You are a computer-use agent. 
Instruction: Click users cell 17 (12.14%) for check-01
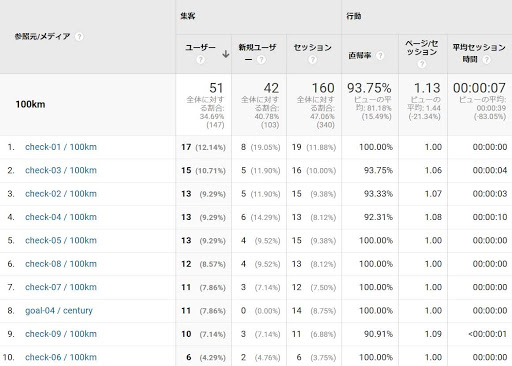tap(203, 147)
